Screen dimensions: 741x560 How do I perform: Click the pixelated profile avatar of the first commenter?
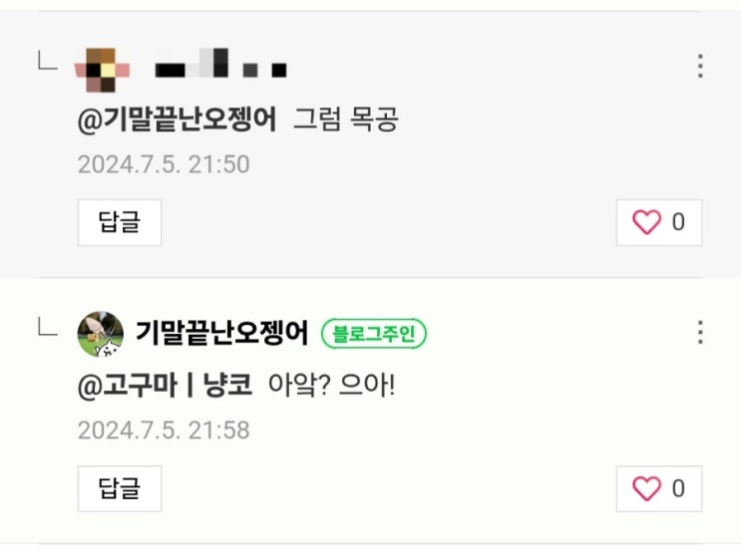pyautogui.click(x=102, y=70)
